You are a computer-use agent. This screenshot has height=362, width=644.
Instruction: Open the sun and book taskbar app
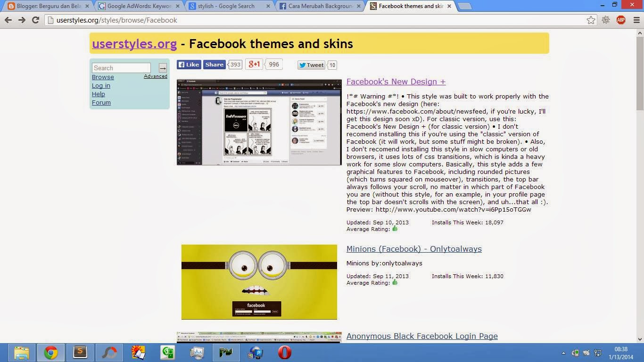pos(139,353)
